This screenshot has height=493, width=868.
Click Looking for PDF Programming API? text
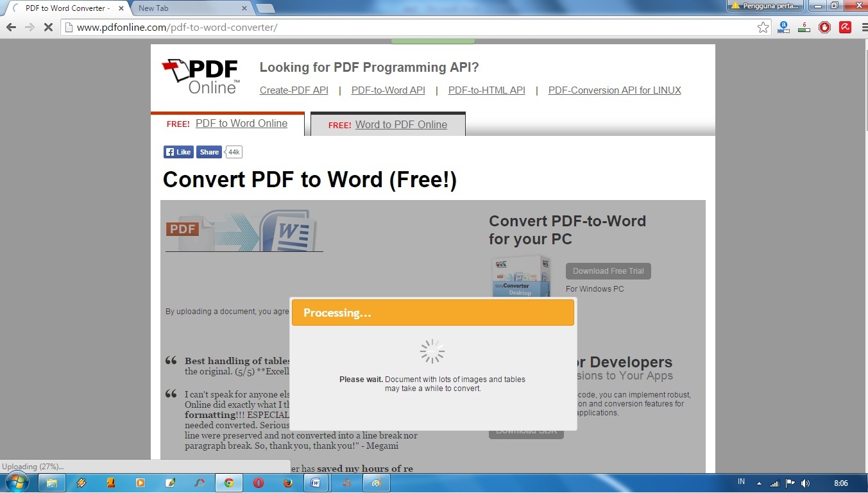tap(369, 67)
